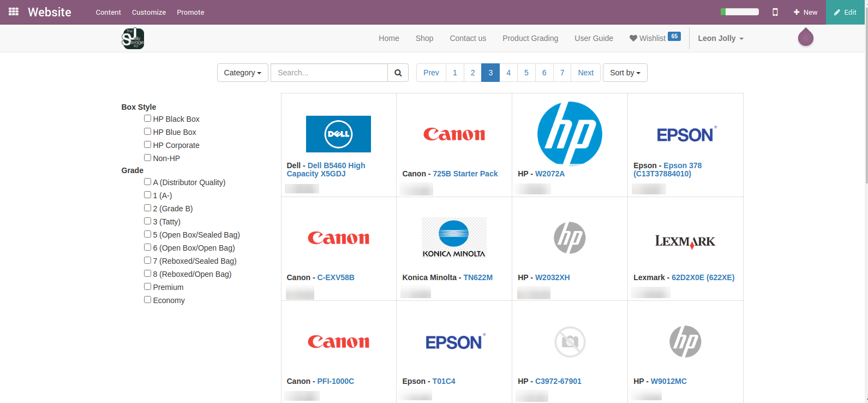
Task: Tick the Non-HP box style checkbox
Action: pyautogui.click(x=147, y=158)
